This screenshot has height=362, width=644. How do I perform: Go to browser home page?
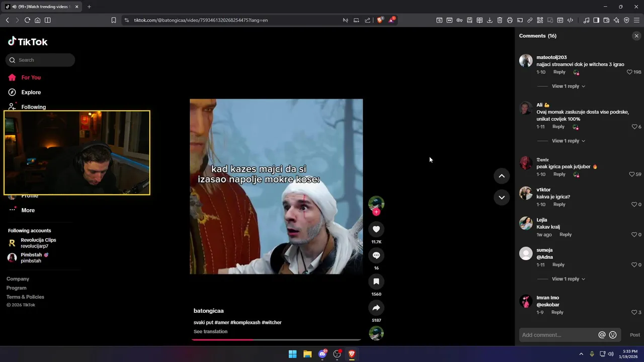coord(37,20)
